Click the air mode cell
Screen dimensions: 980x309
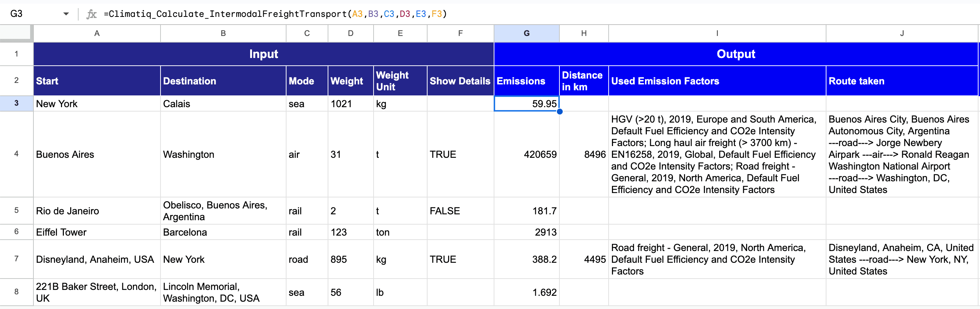(307, 154)
